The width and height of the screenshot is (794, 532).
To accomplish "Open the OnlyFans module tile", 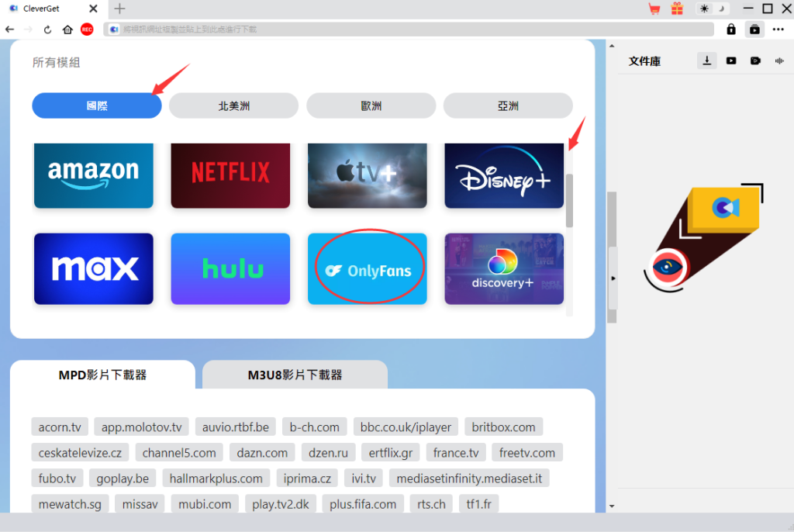I will click(x=368, y=268).
